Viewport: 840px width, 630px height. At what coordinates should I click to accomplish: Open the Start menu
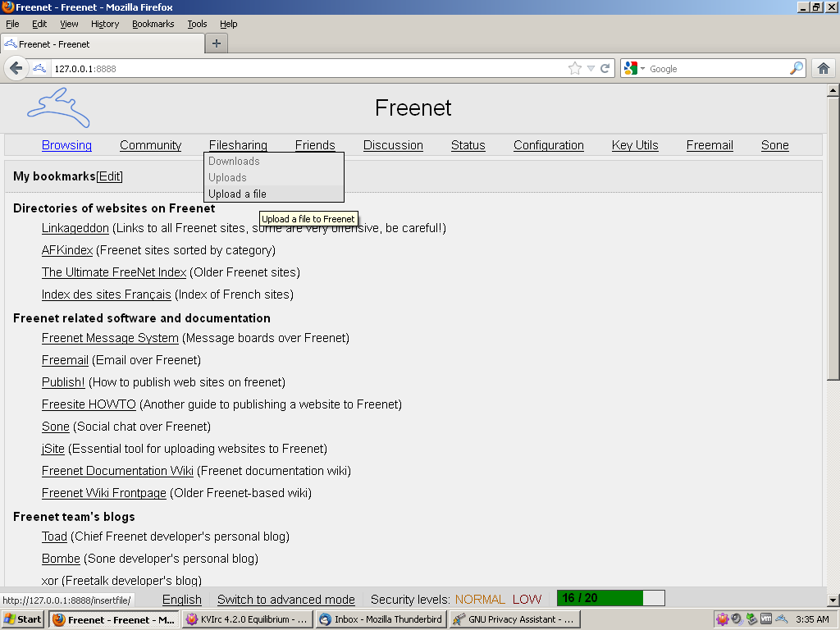point(22,619)
